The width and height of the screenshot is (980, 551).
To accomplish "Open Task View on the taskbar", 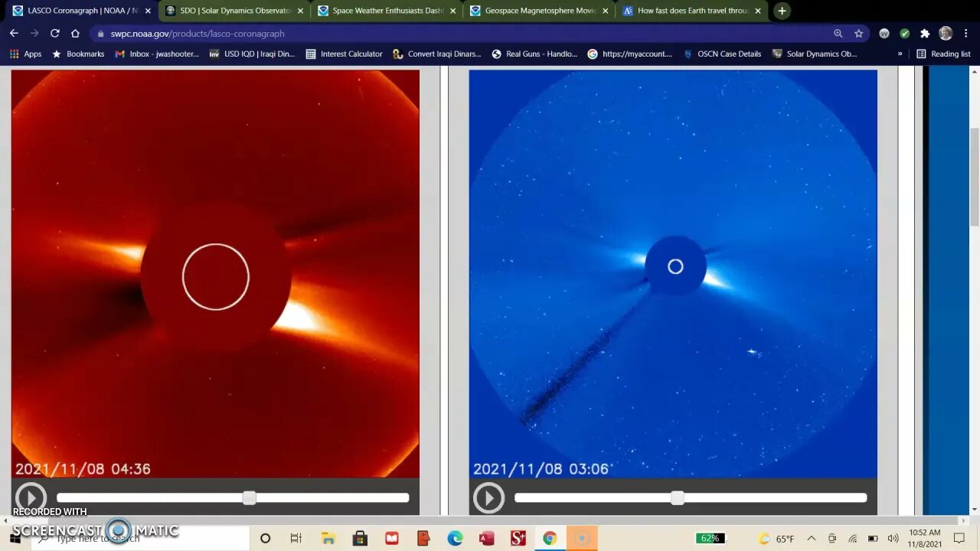I will (x=296, y=539).
